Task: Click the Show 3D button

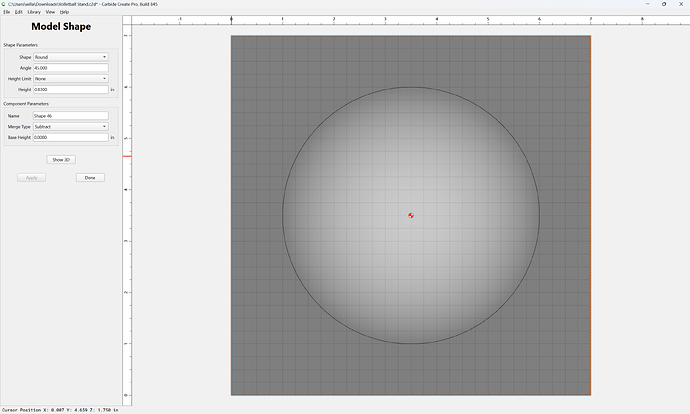Action: (61, 160)
